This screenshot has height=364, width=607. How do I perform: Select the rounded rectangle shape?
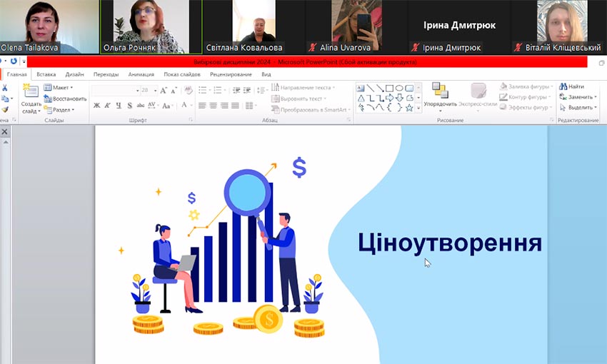pyautogui.click(x=409, y=89)
